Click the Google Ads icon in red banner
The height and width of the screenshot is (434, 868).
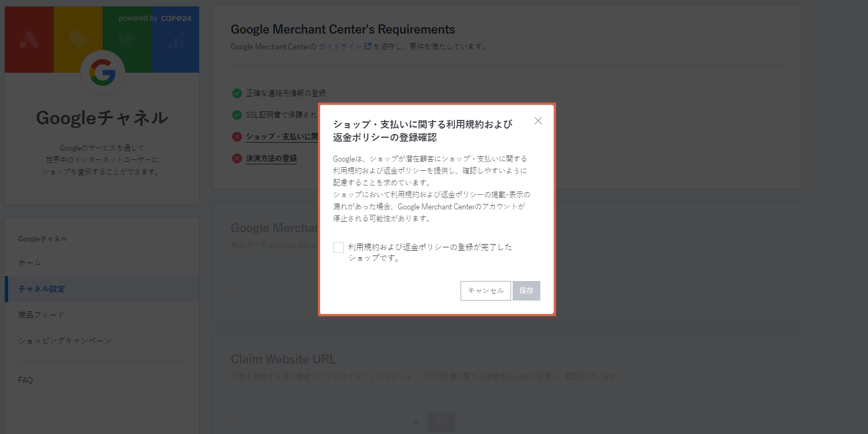click(x=29, y=40)
